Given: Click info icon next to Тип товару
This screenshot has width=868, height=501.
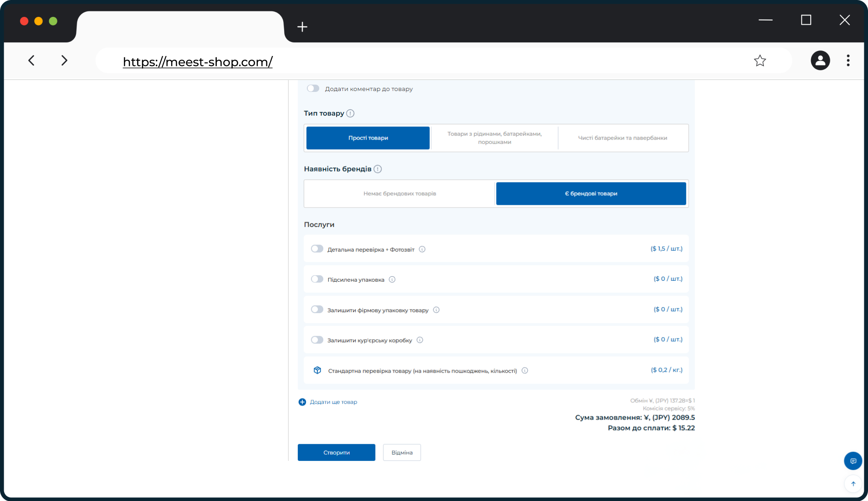Looking at the screenshot, I should pyautogui.click(x=350, y=113).
